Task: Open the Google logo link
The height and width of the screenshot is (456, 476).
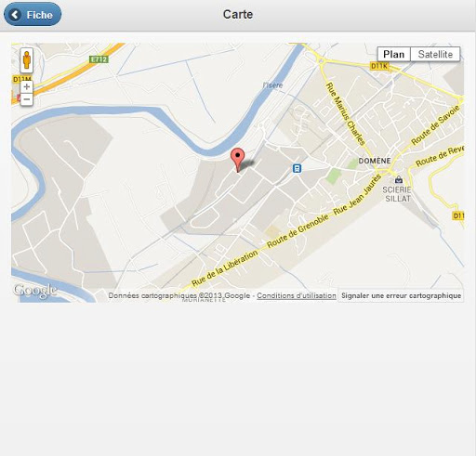Action: pyautogui.click(x=35, y=291)
